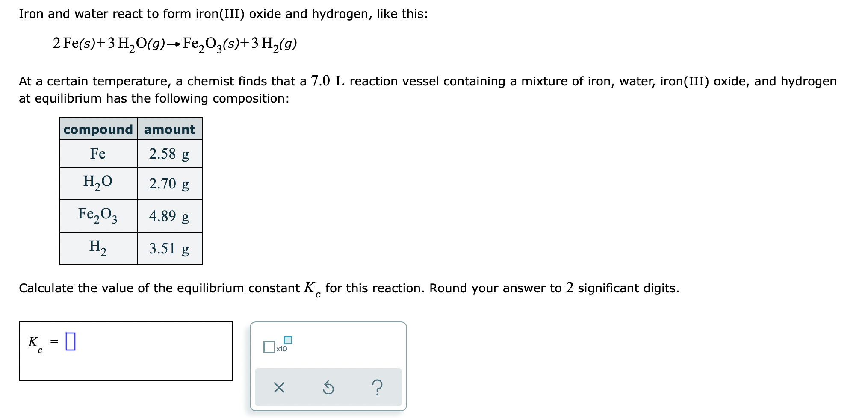Select the 2.70 g water amount
This screenshot has width=868, height=418.
[x=169, y=185]
